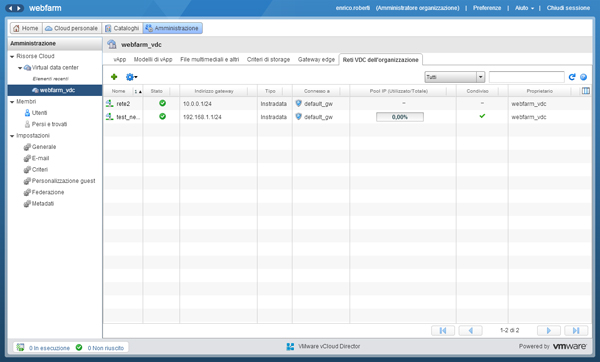Navigate back using the top-left back arrow
Screen dimensions: 600x362
10,8
